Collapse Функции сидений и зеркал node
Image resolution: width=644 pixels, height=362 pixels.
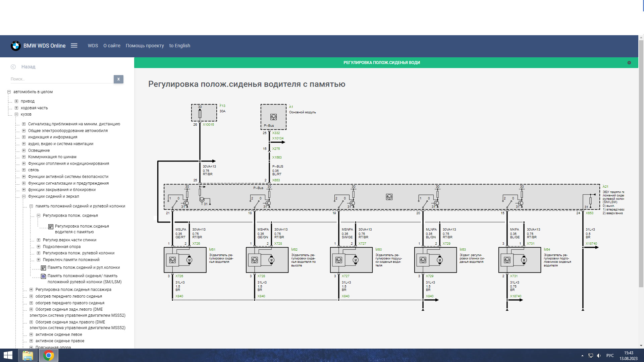[24, 196]
